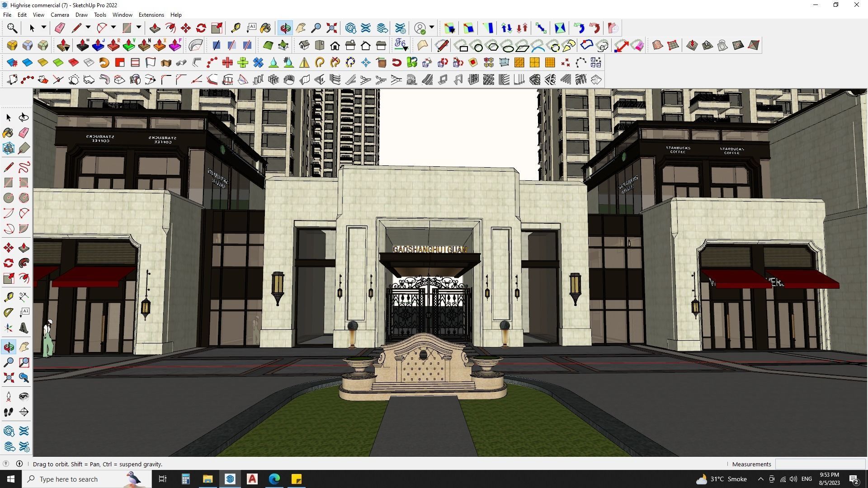Select the Look Around eye tool
Screen dimensions: 868x488
24,397
